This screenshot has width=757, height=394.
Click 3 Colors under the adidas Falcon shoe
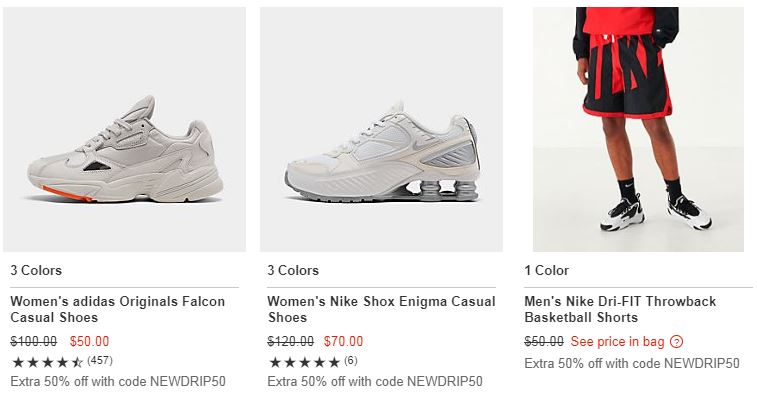pos(36,270)
